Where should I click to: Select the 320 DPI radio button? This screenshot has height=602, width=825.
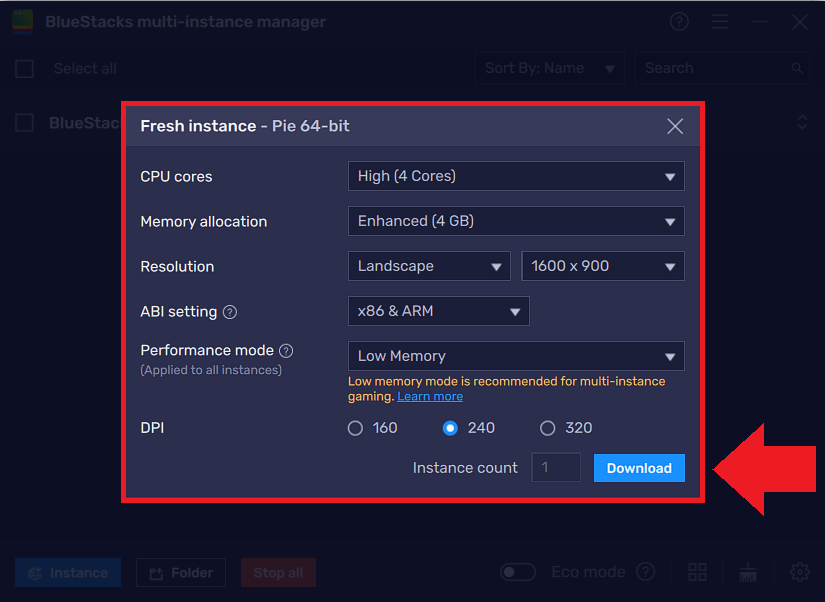[547, 427]
